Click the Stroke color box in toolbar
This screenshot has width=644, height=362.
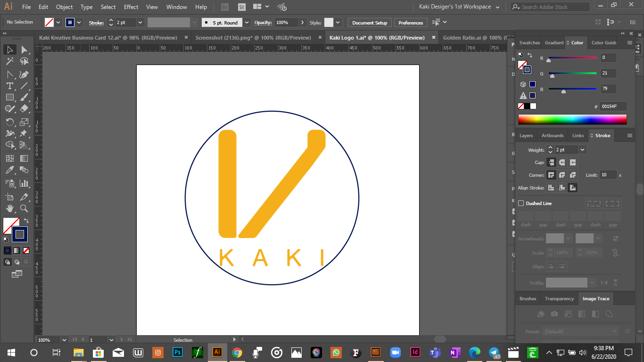point(19,234)
